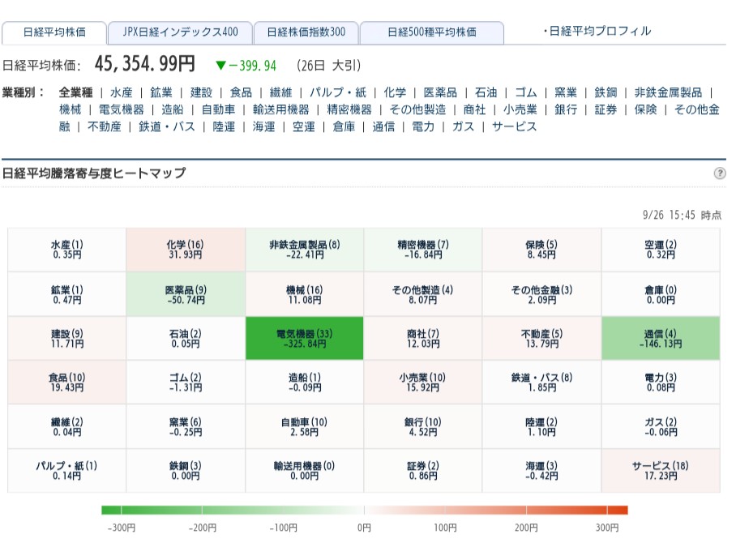Filter by 医薬品 sector link

tap(441, 92)
